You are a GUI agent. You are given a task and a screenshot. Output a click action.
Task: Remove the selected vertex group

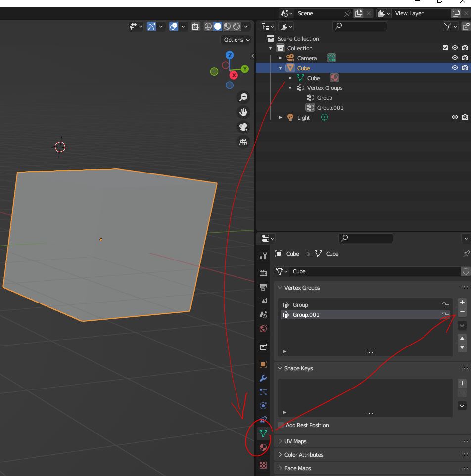click(462, 312)
